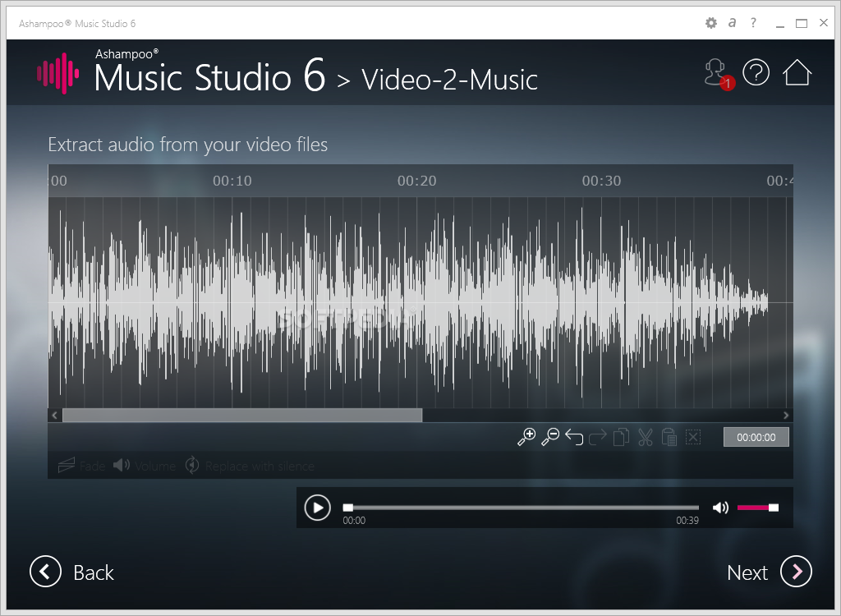Click the small question mark in title bar
Screen dimensions: 841x616
point(754,22)
